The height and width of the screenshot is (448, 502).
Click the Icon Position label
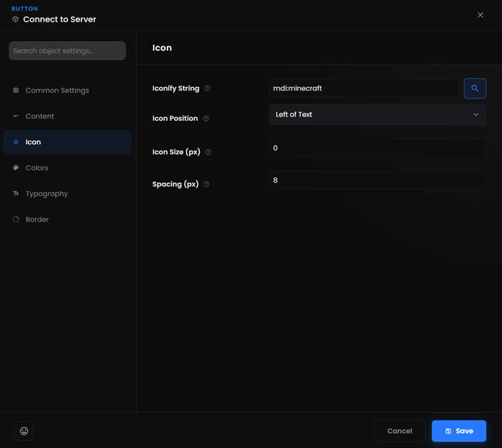[175, 118]
